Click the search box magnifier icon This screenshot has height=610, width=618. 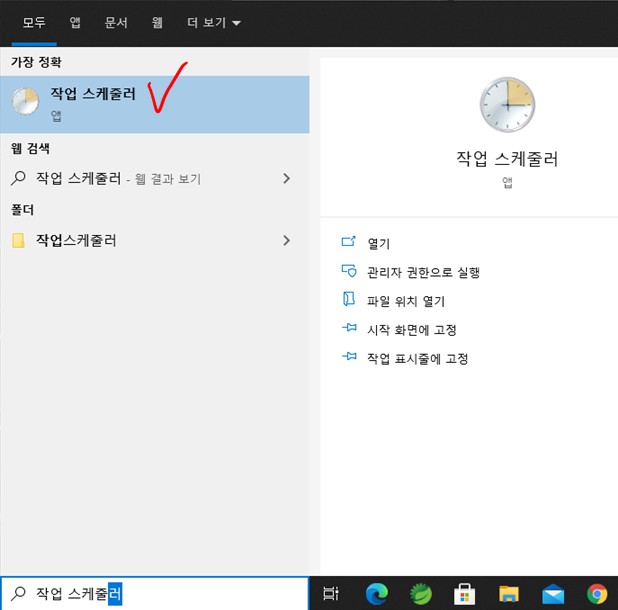tap(18, 593)
